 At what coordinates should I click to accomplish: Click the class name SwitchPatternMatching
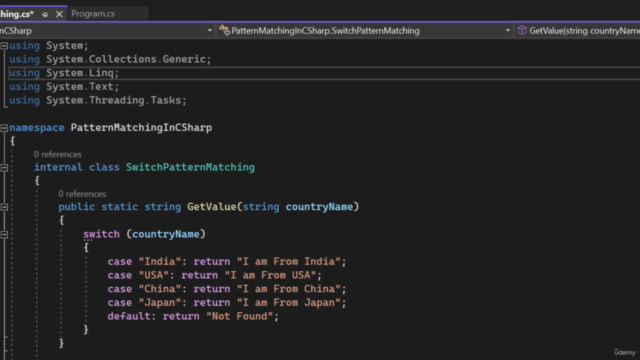[190, 167]
